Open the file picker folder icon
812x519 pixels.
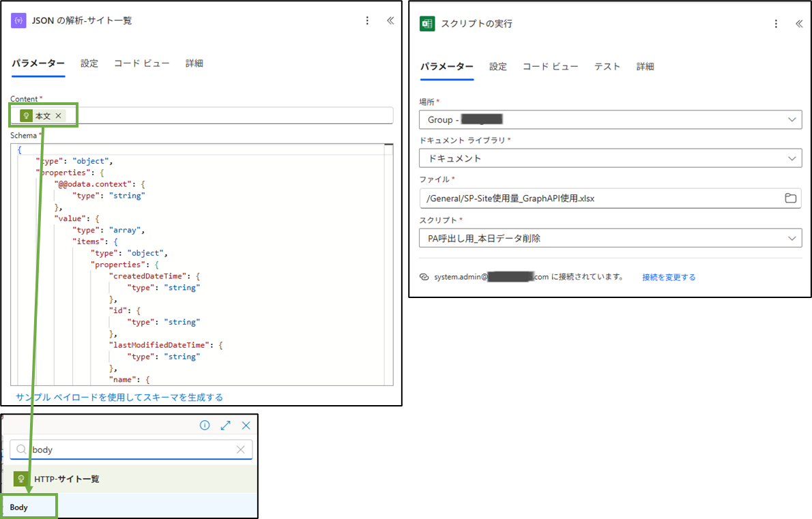click(790, 198)
